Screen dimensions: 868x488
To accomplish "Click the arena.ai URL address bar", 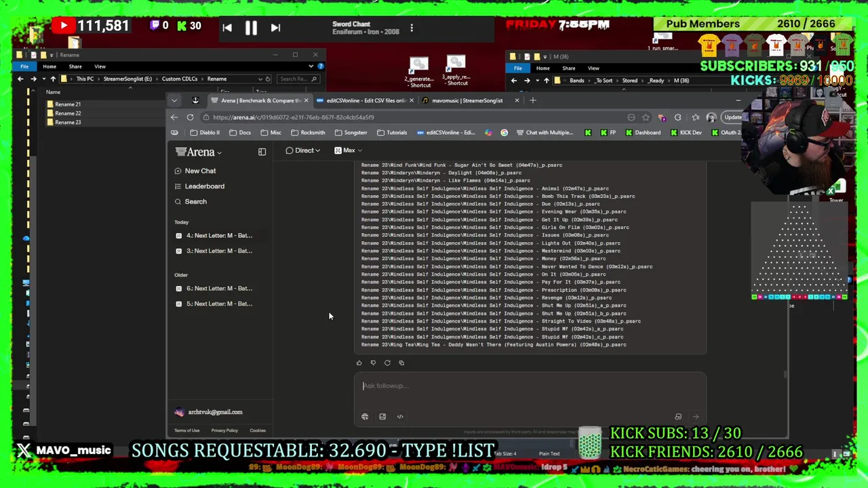I will (294, 117).
